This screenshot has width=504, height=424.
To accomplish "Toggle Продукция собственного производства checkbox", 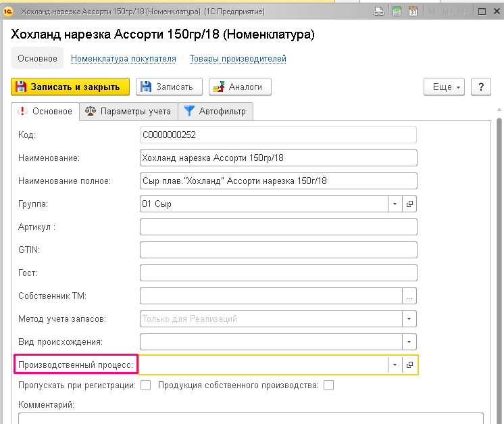I will [328, 385].
